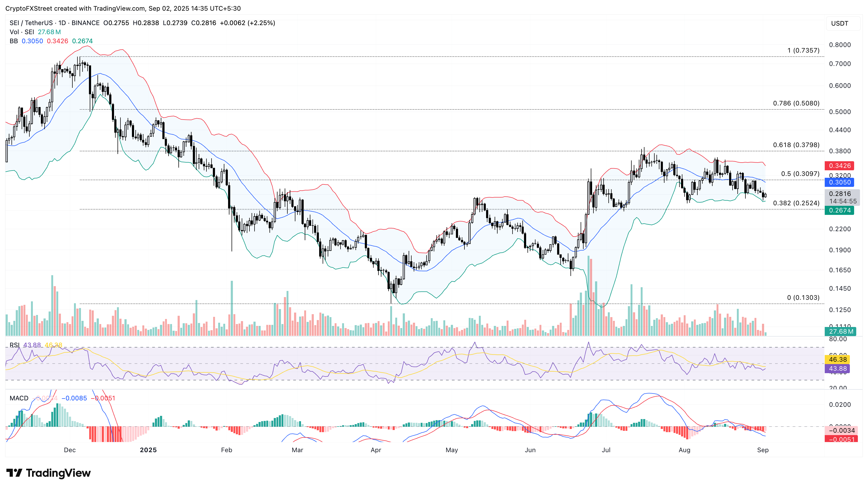Viewport: 868px width, 489px height.
Task: Click the 0.618 (0.3798) Fibonacci level label
Action: (796, 145)
